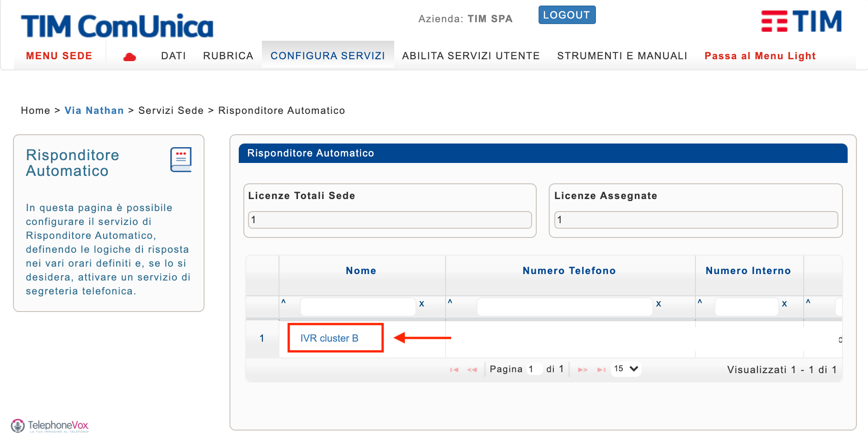This screenshot has width=868, height=437.
Task: Open the Numero Interno filter operator caret
Action: pyautogui.click(x=700, y=302)
